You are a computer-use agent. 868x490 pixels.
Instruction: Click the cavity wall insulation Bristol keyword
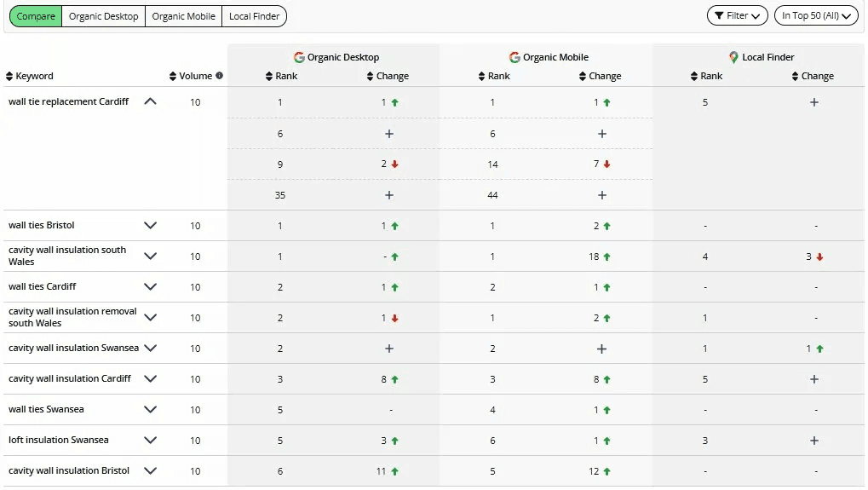[69, 470]
